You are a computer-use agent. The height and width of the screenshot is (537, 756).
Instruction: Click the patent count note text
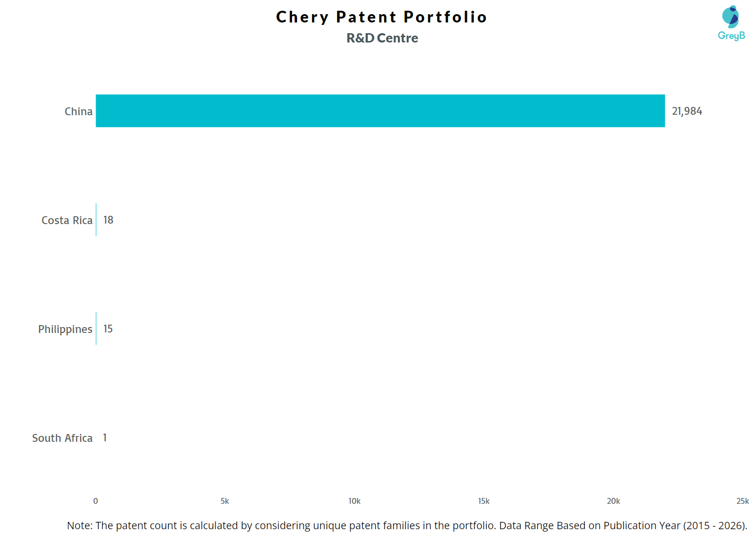(x=407, y=526)
